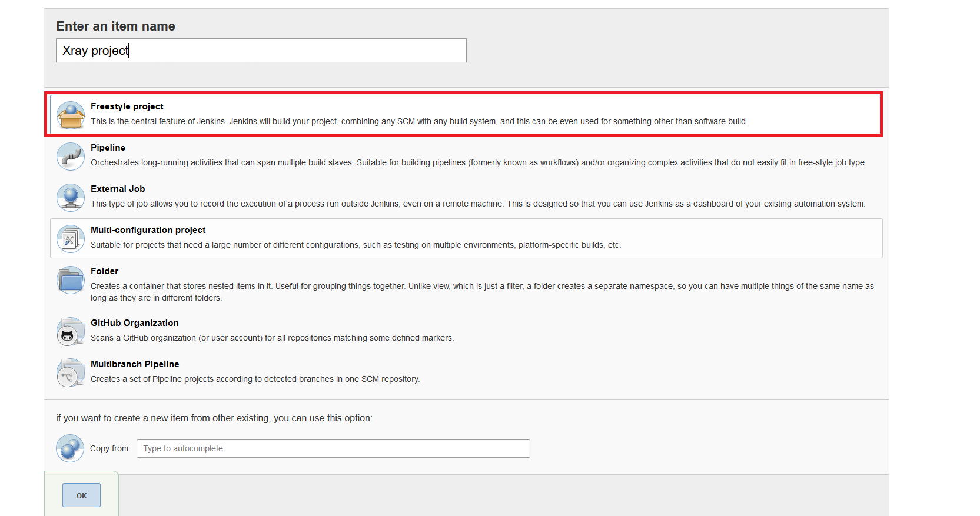Click the OK button
The height and width of the screenshot is (516, 980).
pos(81,495)
